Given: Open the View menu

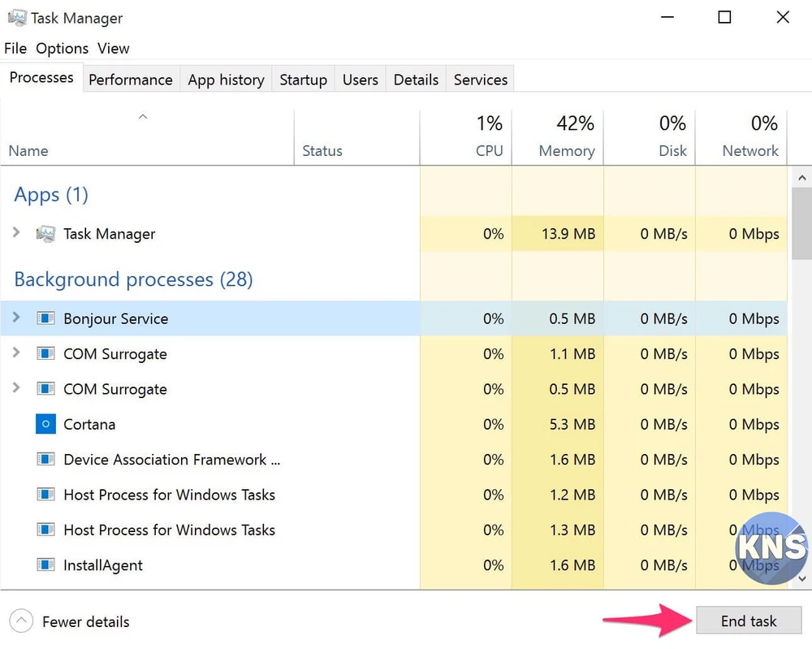Looking at the screenshot, I should coord(114,49).
